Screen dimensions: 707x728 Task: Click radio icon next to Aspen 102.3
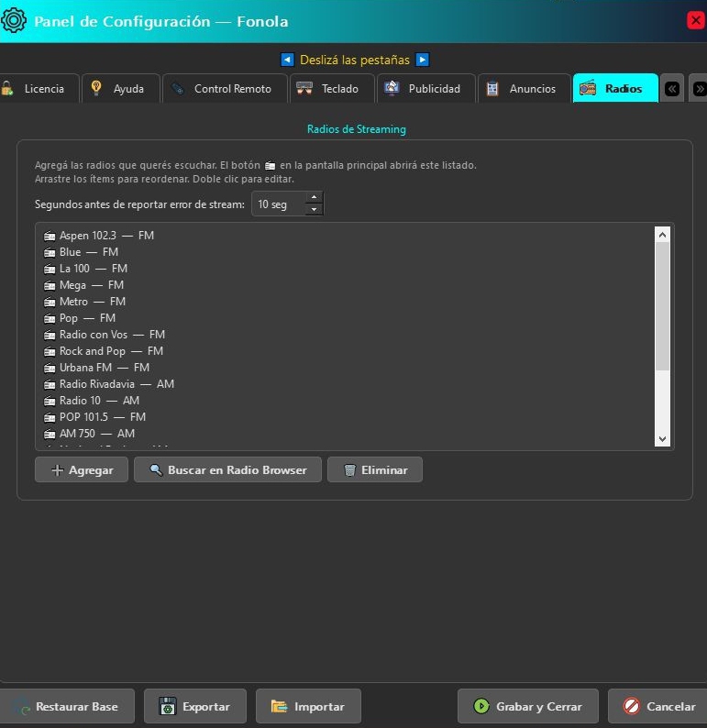pos(50,236)
